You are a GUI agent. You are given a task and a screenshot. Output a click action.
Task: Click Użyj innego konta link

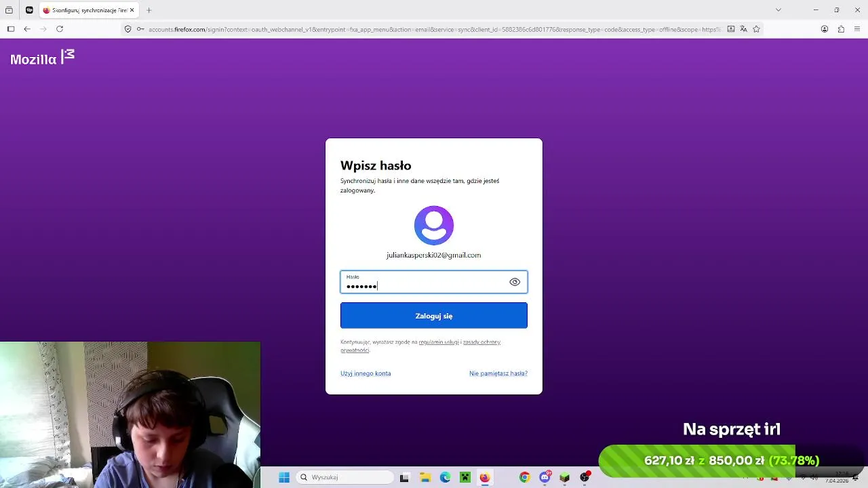tap(366, 373)
